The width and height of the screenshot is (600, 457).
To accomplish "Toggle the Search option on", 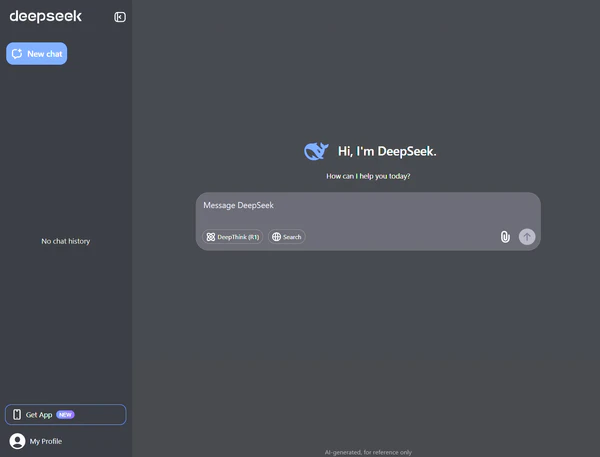I will 286,237.
